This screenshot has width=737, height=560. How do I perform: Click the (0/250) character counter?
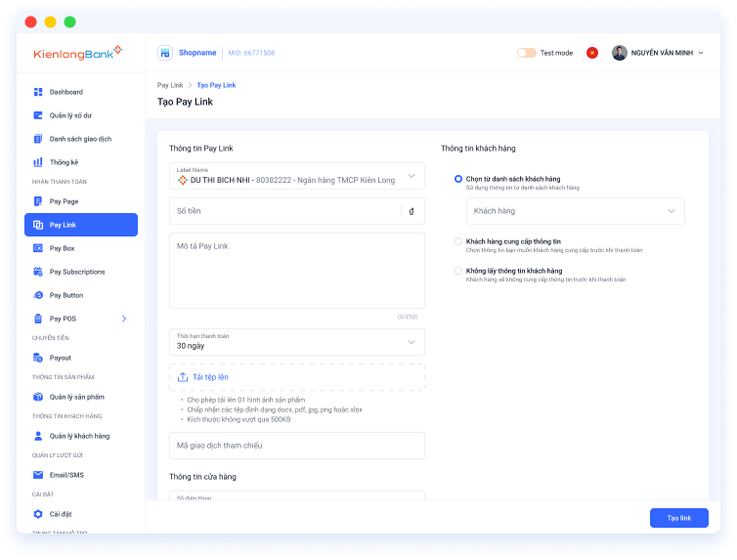(x=407, y=317)
